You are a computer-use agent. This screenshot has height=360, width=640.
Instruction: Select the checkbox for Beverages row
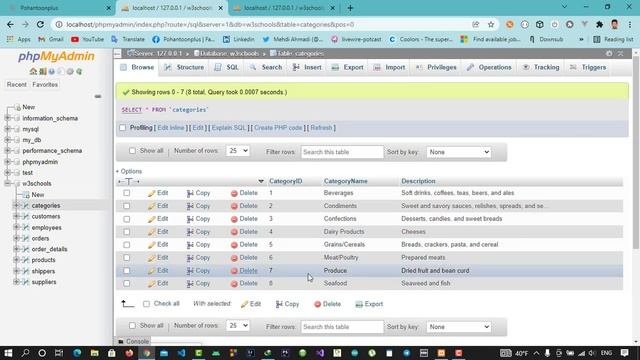127,193
